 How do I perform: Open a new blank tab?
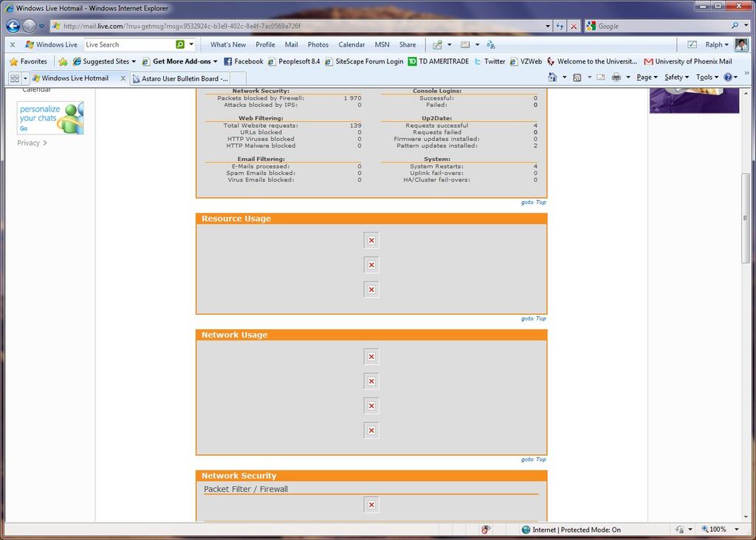pyautogui.click(x=238, y=78)
